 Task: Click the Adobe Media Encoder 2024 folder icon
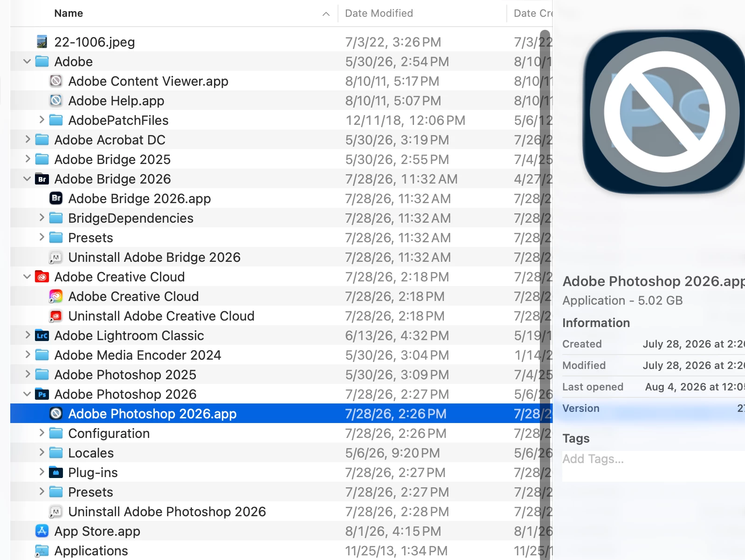[42, 355]
